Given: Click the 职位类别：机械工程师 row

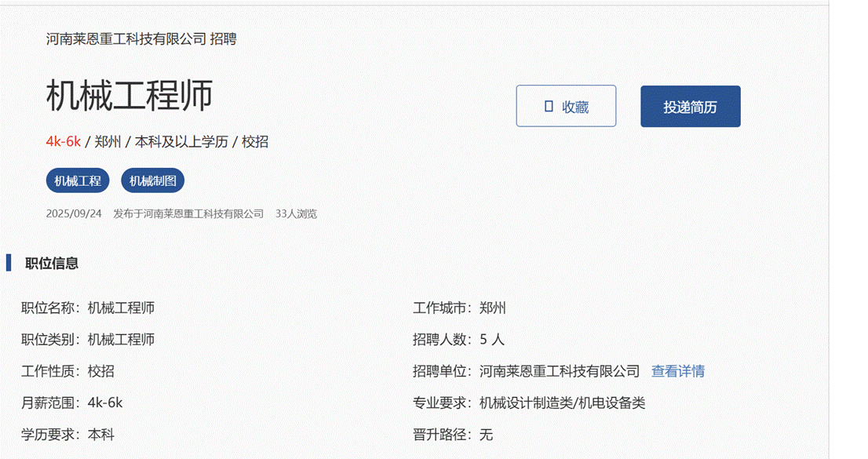Looking at the screenshot, I should tap(87, 340).
